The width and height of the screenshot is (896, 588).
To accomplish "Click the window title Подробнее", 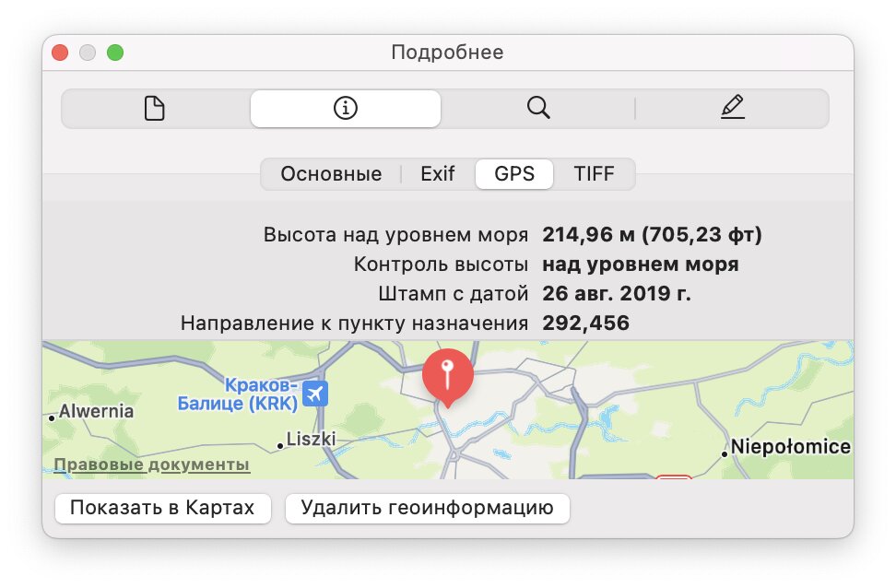I will pyautogui.click(x=447, y=53).
